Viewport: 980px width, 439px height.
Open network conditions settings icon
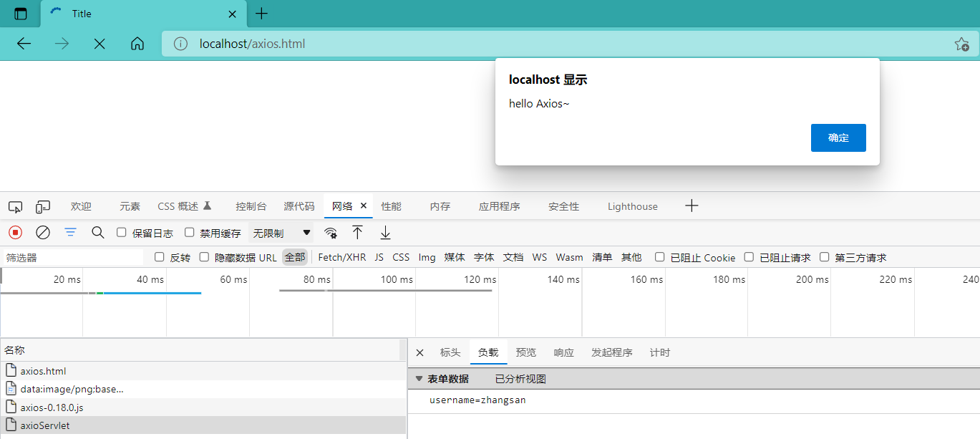coord(330,233)
